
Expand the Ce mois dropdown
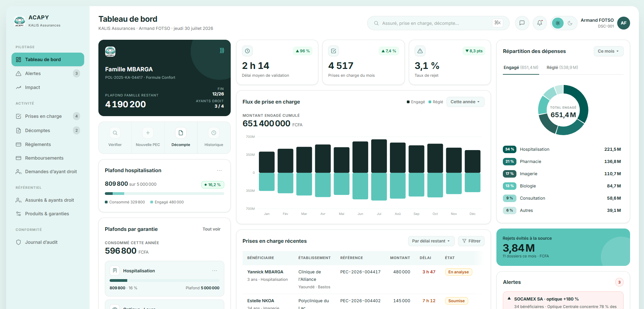coord(608,51)
